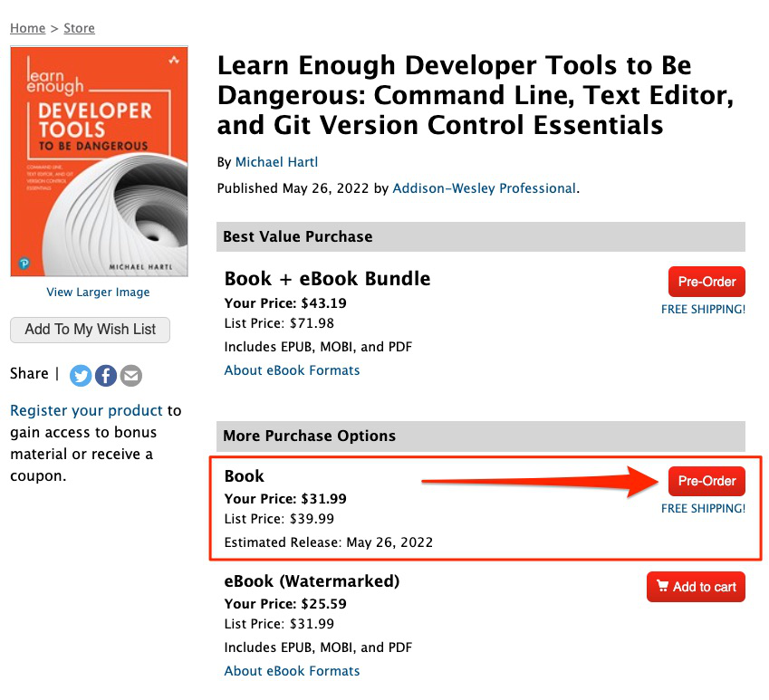Share the book via email
Screen dimensions: 769x700
[130, 375]
